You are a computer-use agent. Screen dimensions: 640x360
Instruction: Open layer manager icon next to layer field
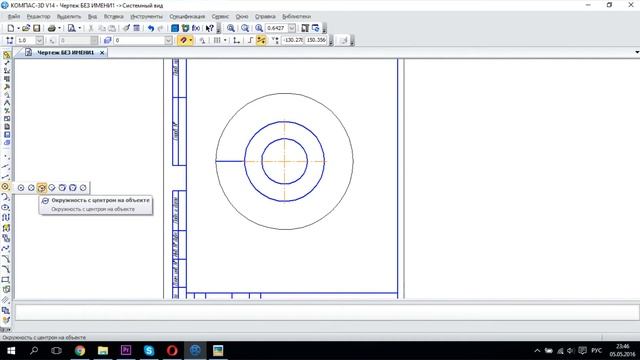(x=107, y=40)
